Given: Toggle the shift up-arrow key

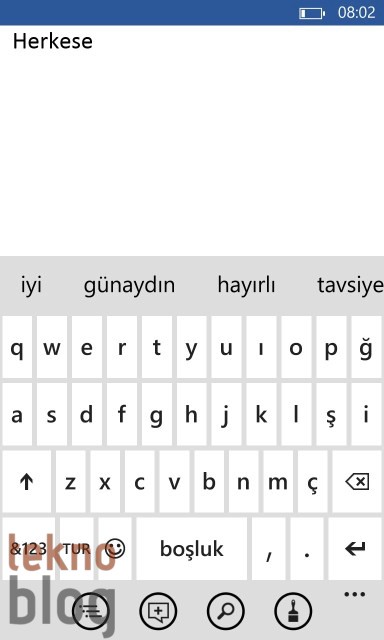Looking at the screenshot, I should (27, 482).
